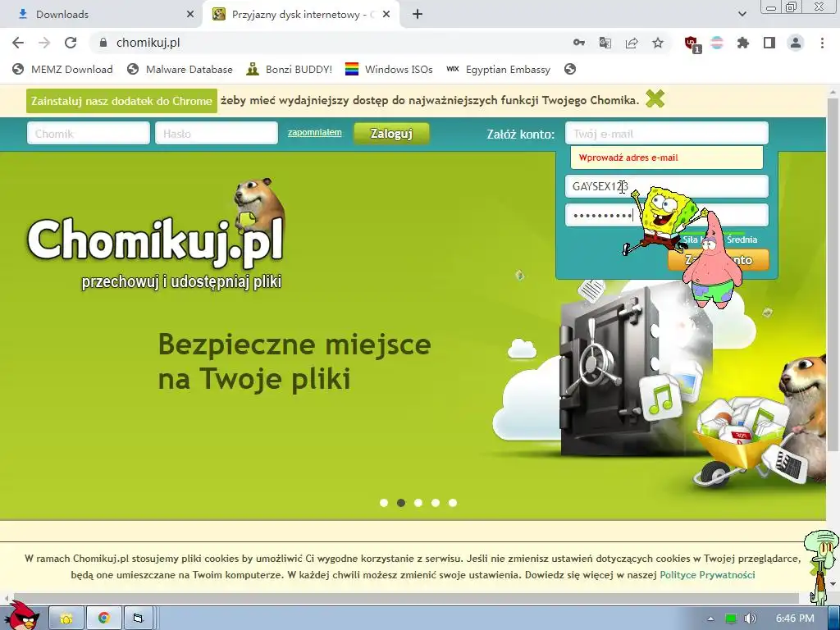Image resolution: width=840 pixels, height=630 pixels.
Task: Select the Przyjazny dysk internetowy tab
Action: click(x=301, y=15)
